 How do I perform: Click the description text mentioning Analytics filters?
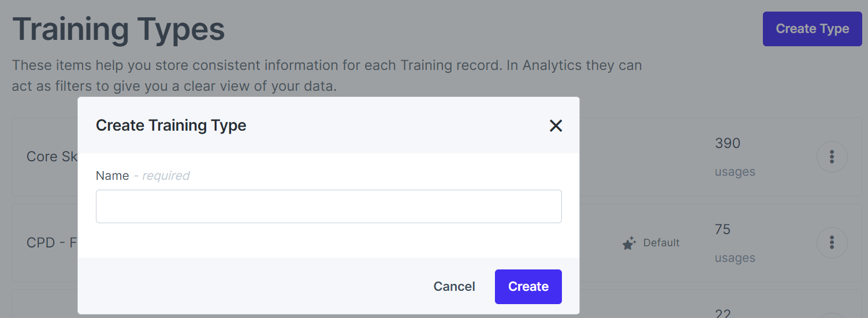click(327, 76)
